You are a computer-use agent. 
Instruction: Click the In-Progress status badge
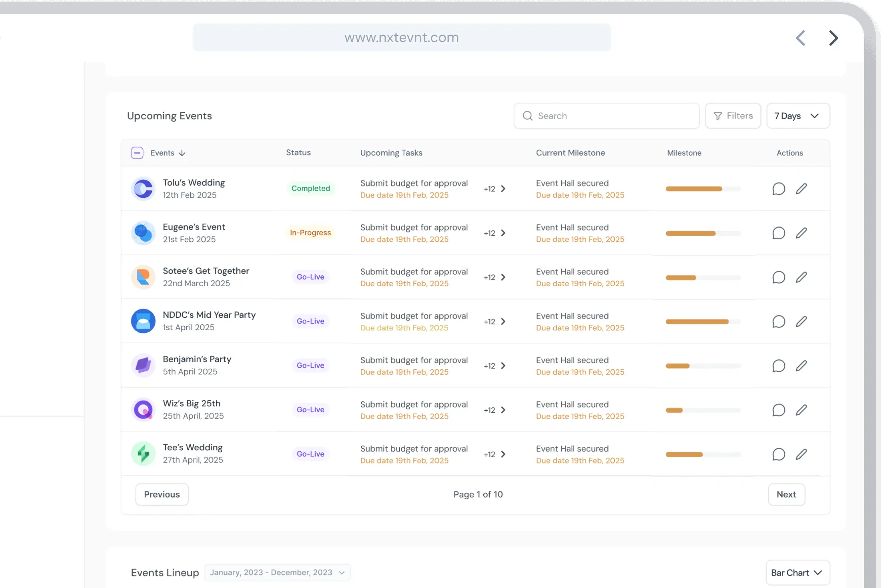(x=310, y=233)
